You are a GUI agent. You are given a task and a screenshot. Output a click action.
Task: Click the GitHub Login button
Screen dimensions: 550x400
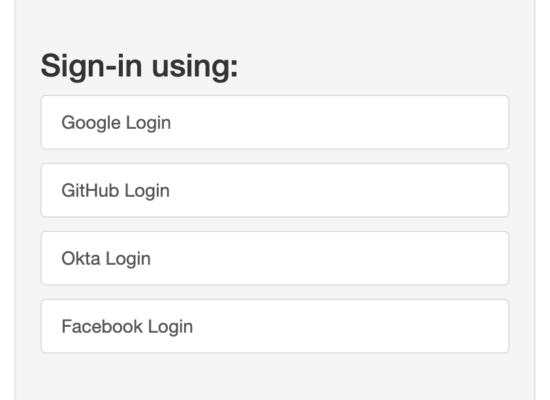click(x=275, y=190)
